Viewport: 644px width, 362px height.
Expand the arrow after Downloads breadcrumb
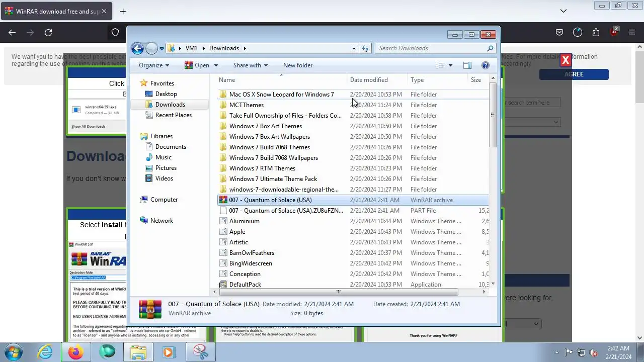click(245, 48)
